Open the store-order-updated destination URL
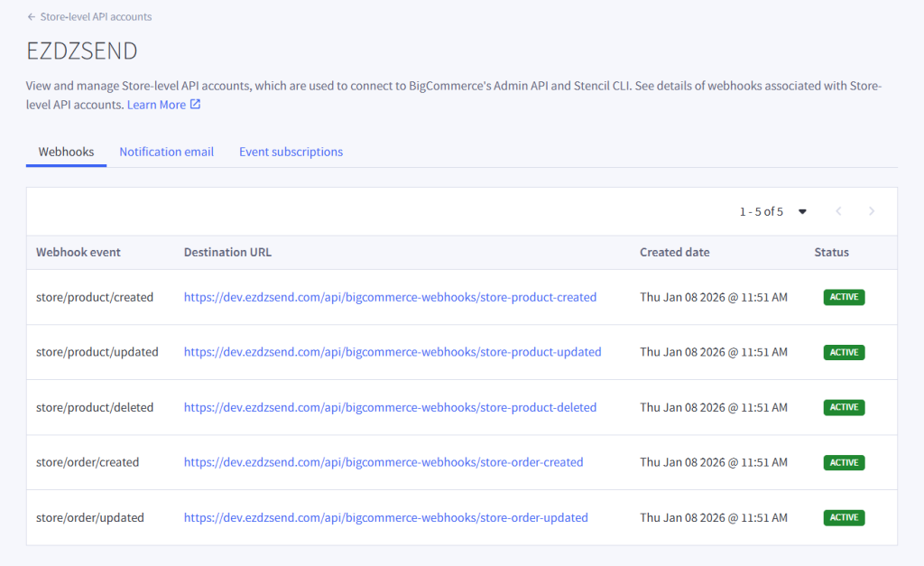 pyautogui.click(x=385, y=517)
